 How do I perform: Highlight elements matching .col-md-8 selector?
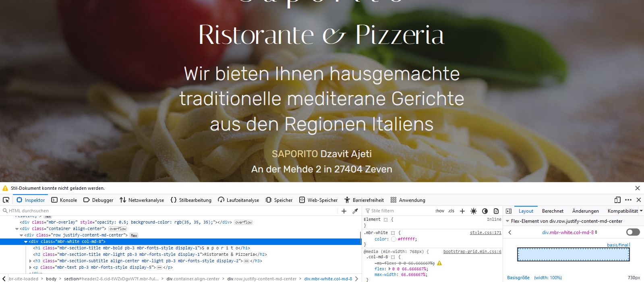tap(393, 257)
